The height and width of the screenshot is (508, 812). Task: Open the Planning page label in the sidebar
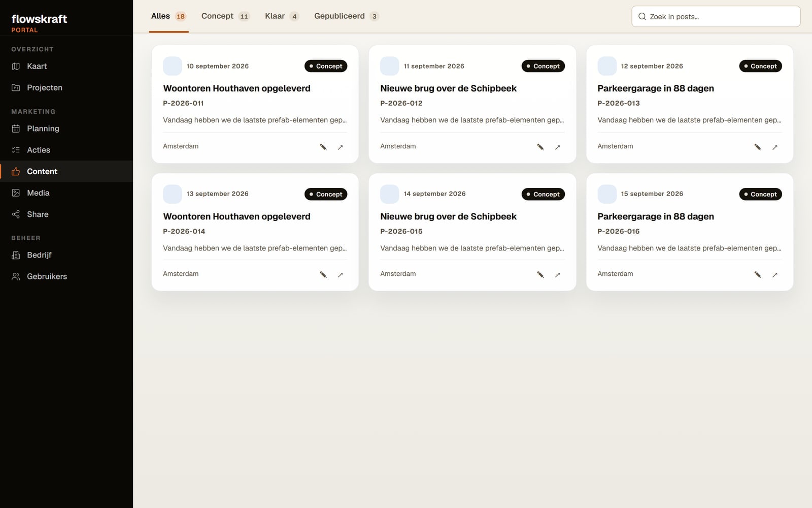pyautogui.click(x=43, y=129)
